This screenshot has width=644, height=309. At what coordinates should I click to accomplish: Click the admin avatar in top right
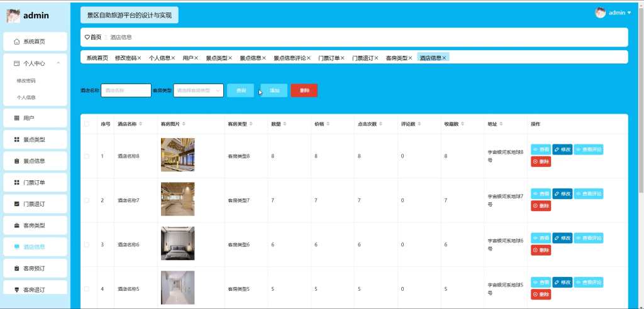point(601,13)
